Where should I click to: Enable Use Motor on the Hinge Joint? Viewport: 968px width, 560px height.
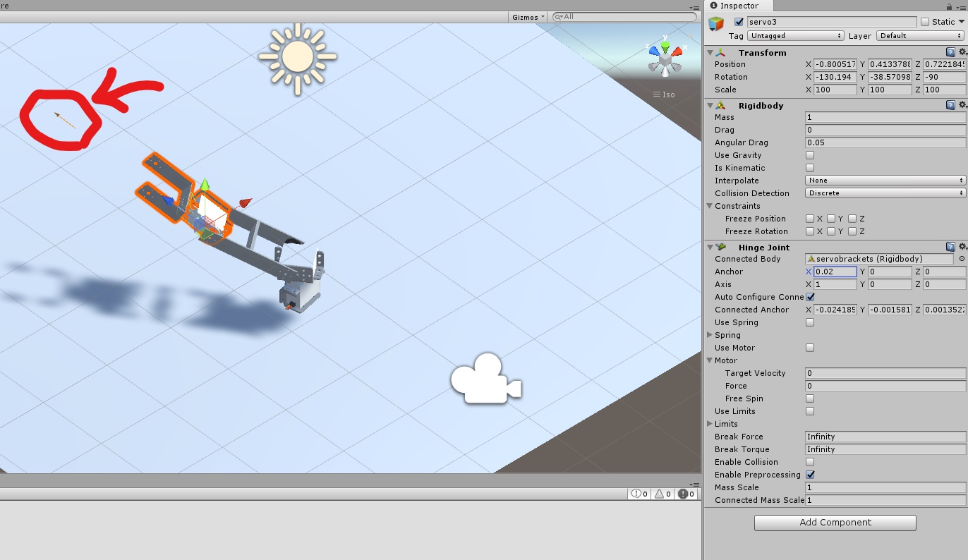(810, 348)
